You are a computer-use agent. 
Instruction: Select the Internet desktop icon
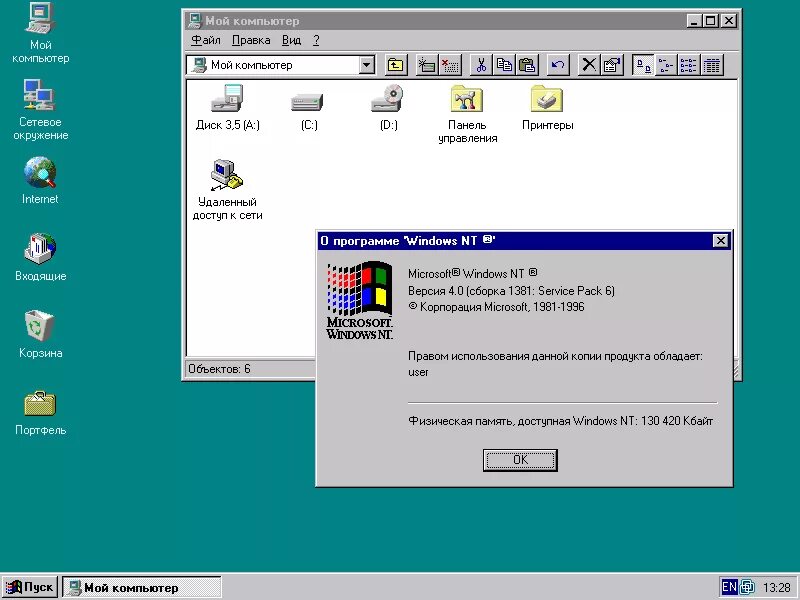point(39,172)
